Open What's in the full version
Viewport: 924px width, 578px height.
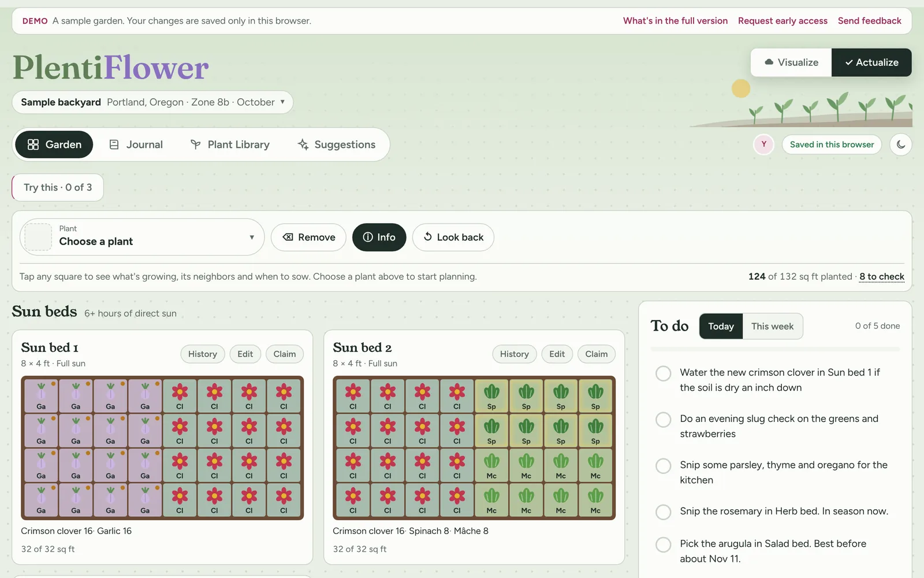point(675,21)
